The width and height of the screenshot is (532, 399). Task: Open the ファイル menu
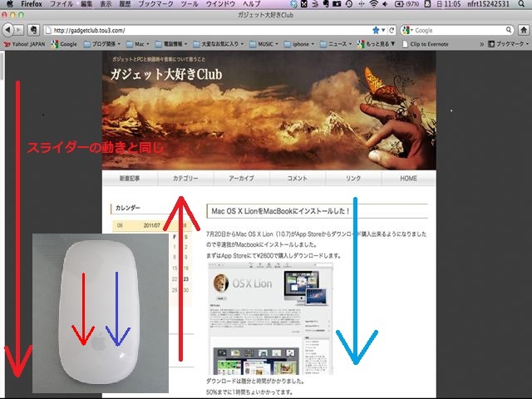62,4
